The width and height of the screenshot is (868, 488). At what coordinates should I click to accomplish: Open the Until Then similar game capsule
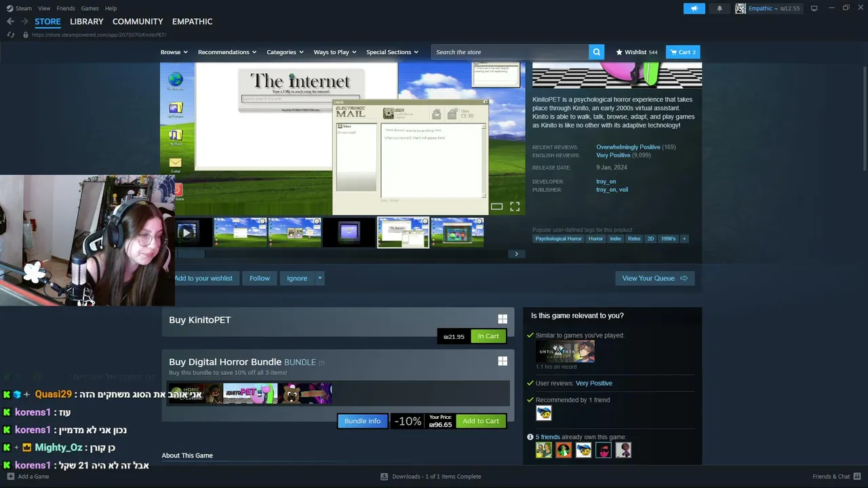point(565,352)
